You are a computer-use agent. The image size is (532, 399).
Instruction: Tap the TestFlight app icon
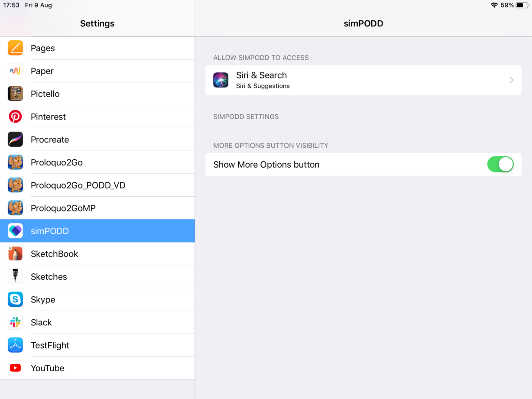click(x=15, y=345)
